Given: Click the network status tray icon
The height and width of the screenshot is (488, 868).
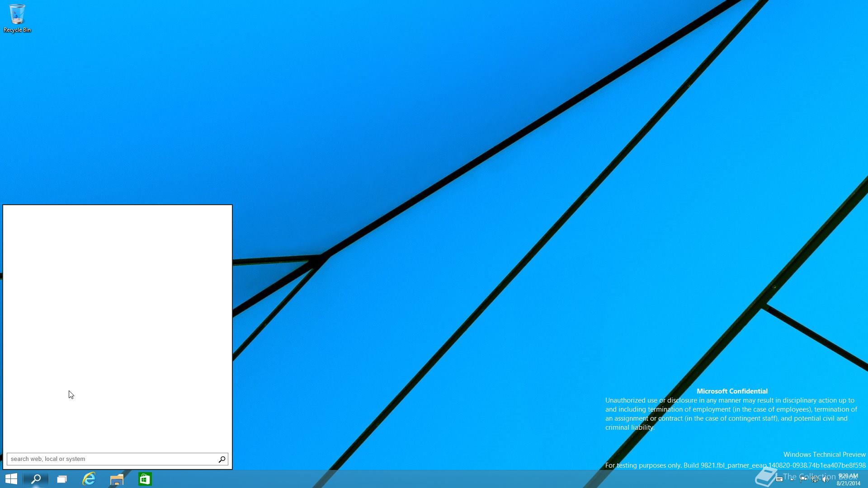Looking at the screenshot, I should click(x=815, y=479).
